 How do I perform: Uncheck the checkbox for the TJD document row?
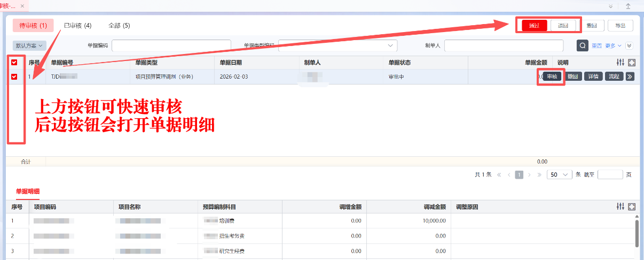point(14,77)
